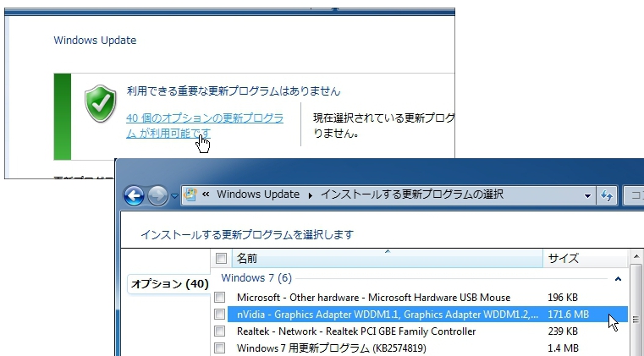The image size is (644, 356).
Task: Sort the list by 名前 column
Action: pos(388,258)
